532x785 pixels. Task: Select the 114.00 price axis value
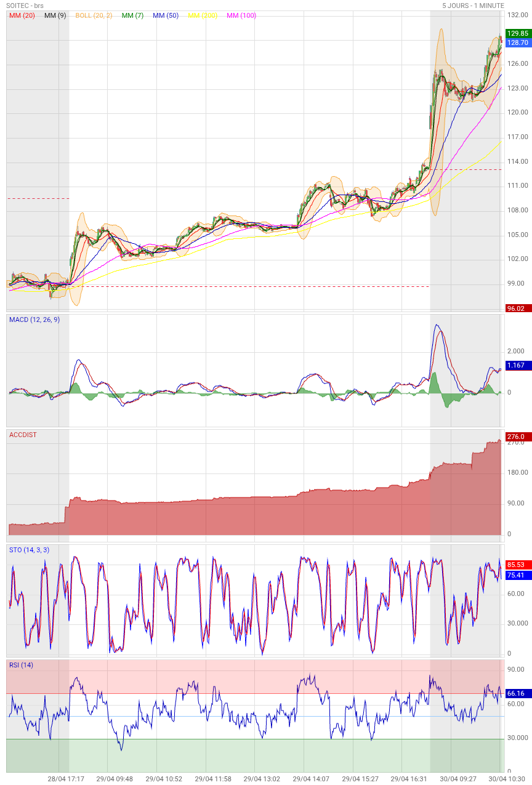point(518,162)
